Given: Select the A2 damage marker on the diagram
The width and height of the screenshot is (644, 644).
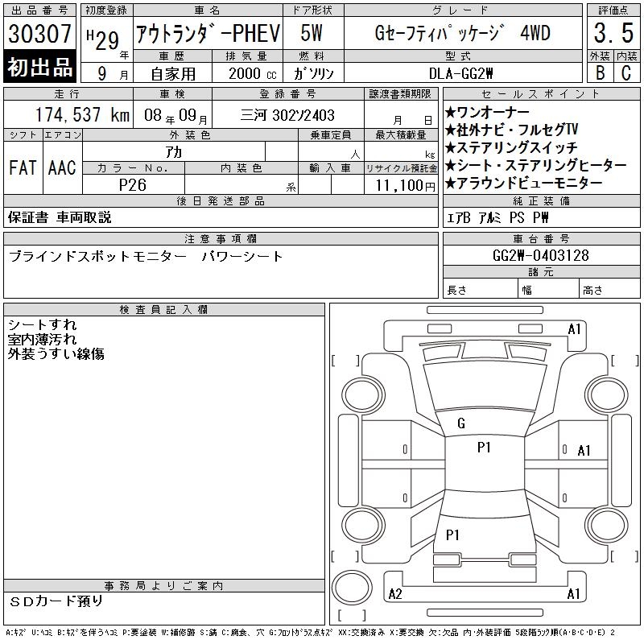Looking at the screenshot, I should (x=395, y=594).
